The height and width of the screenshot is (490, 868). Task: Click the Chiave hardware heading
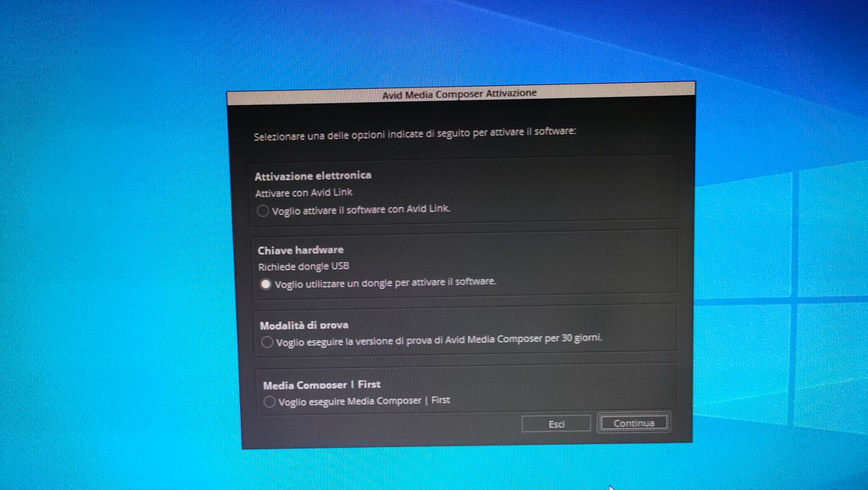[x=300, y=250]
